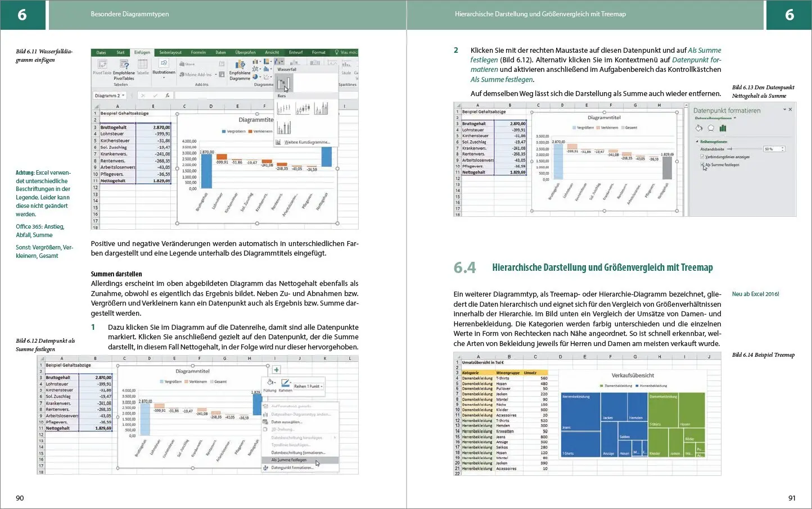This screenshot has width=812, height=509.
Task: Click formula bar cancel X icon
Action: pyautogui.click(x=143, y=96)
